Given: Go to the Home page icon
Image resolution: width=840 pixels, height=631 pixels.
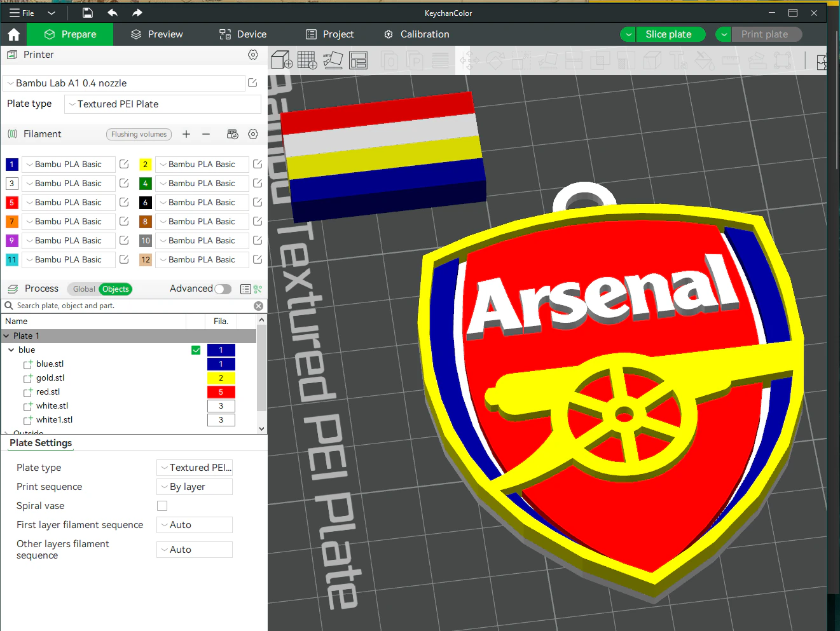Looking at the screenshot, I should pos(14,34).
